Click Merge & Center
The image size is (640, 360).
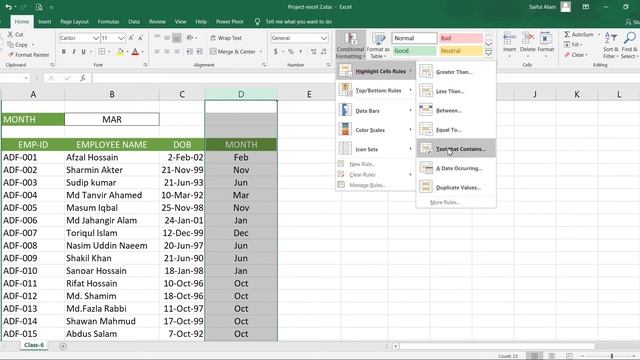point(233,52)
